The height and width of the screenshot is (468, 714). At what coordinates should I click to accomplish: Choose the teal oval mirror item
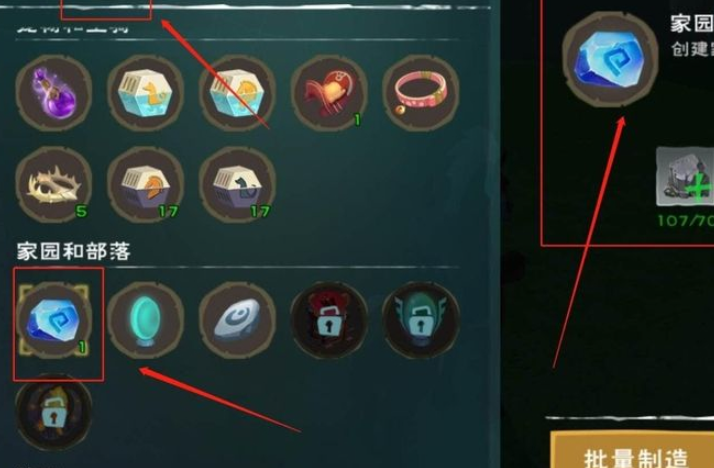[x=145, y=320]
